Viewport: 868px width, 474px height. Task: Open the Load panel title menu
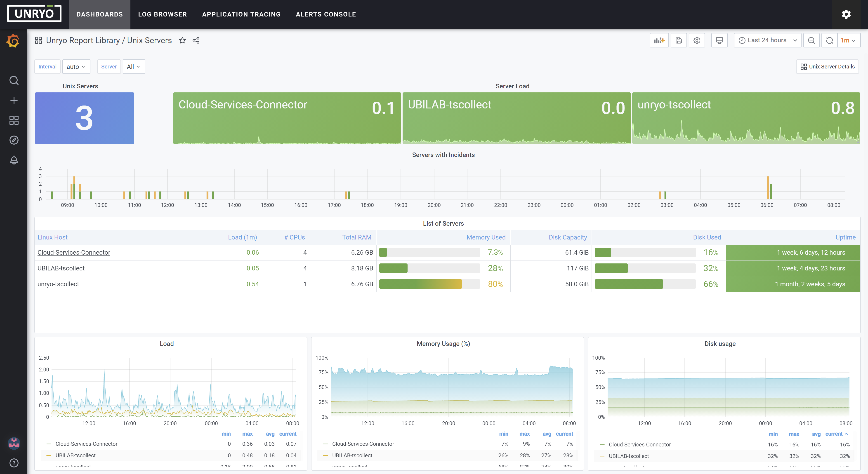[x=167, y=344]
